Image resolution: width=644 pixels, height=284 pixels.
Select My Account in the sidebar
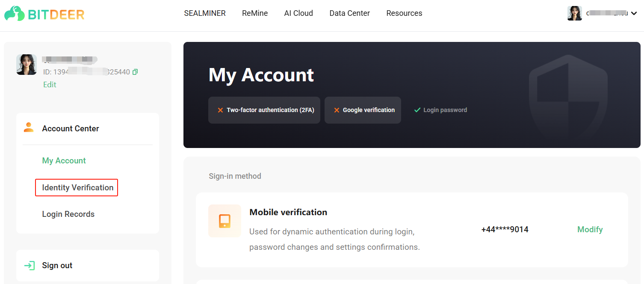(64, 160)
